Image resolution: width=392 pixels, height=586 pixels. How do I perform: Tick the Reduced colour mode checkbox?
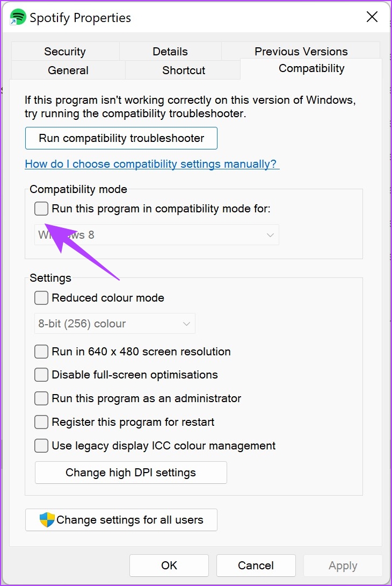pyautogui.click(x=41, y=298)
